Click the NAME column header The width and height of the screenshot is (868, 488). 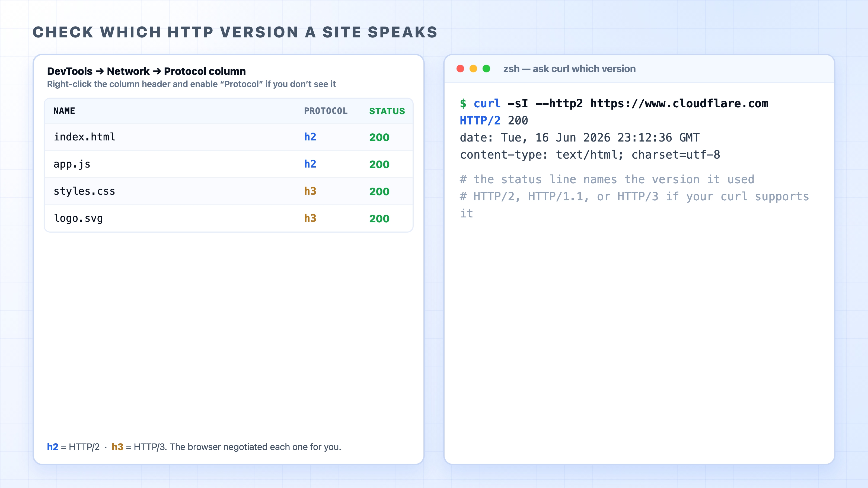tap(64, 111)
